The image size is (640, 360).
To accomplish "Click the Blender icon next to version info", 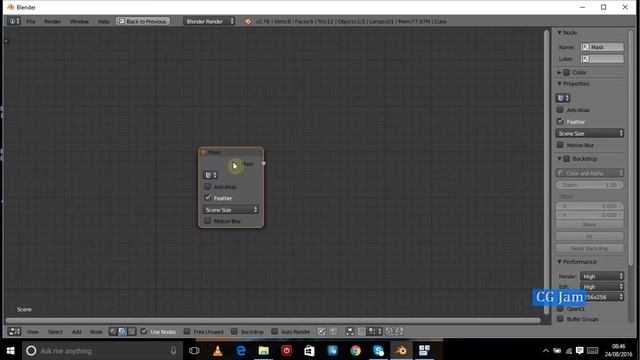I will click(x=248, y=21).
